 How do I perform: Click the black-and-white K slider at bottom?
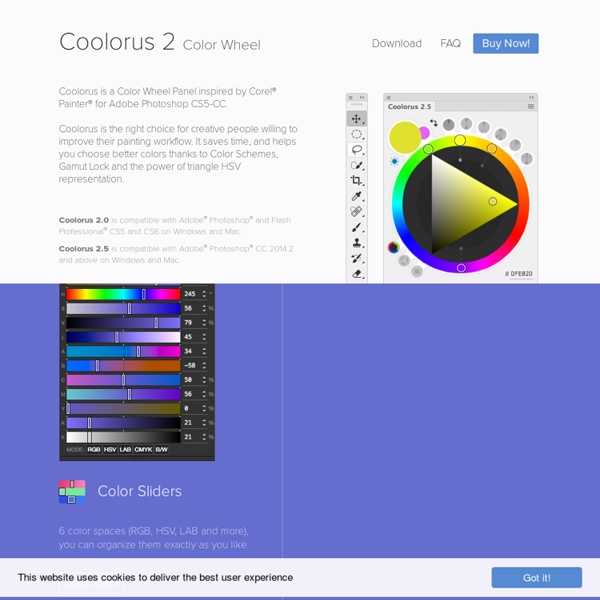click(x=123, y=437)
